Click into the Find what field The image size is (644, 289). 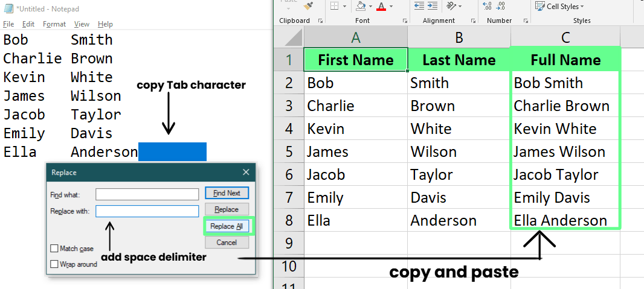coord(147,194)
